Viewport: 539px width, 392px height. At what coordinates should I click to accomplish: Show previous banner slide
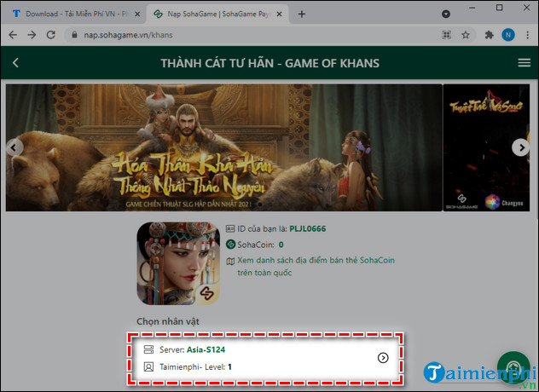pos(14,147)
